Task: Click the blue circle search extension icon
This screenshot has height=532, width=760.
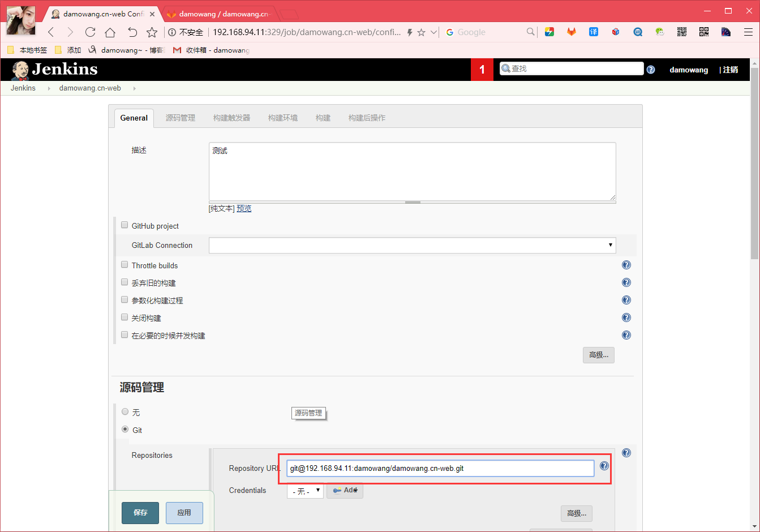Action: 638,32
